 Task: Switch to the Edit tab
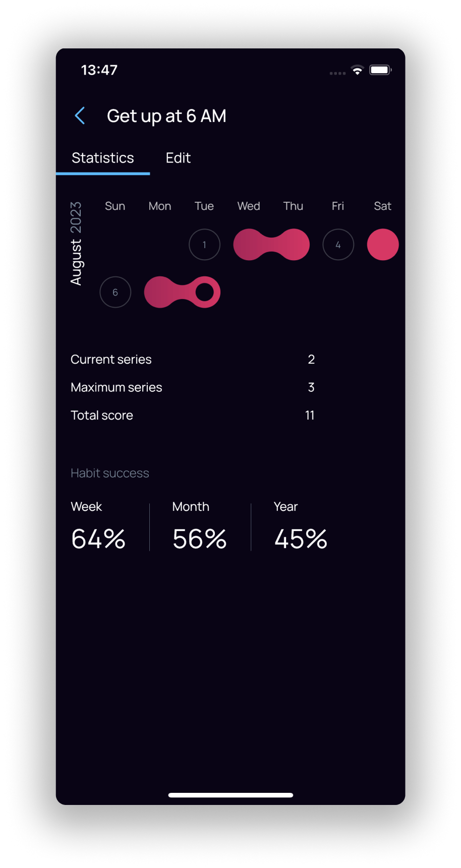[x=178, y=157]
